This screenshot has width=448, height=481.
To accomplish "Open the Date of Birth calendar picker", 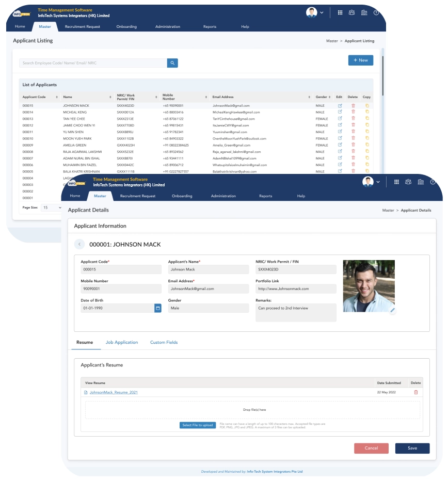I will point(158,308).
